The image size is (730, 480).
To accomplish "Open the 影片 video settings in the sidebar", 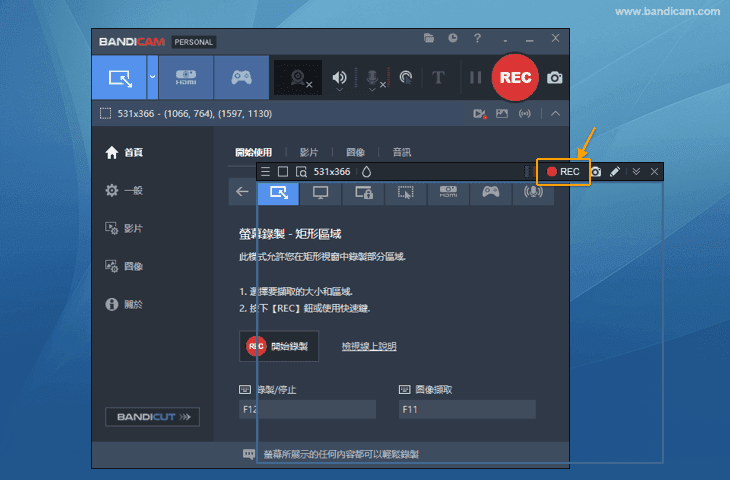I will coord(124,228).
